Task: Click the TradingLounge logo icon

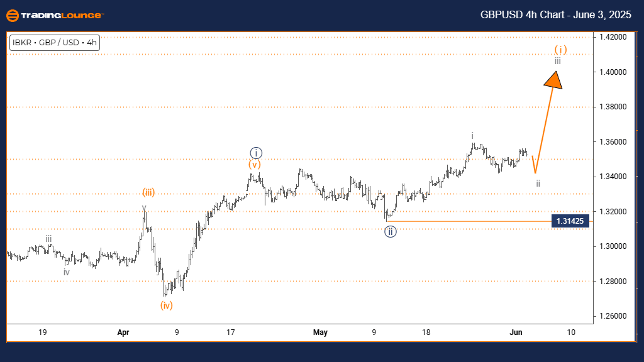Action: click(x=12, y=15)
